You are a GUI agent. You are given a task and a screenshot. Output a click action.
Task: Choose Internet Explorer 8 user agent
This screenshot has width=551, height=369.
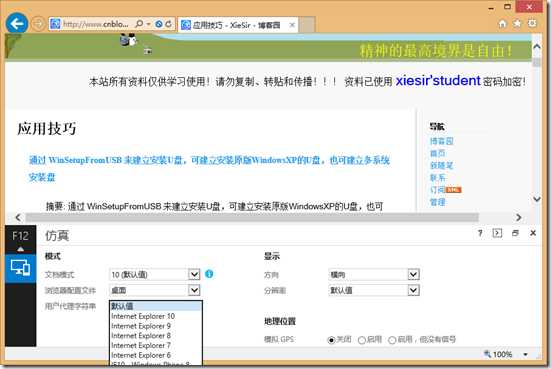pyautogui.click(x=156, y=336)
